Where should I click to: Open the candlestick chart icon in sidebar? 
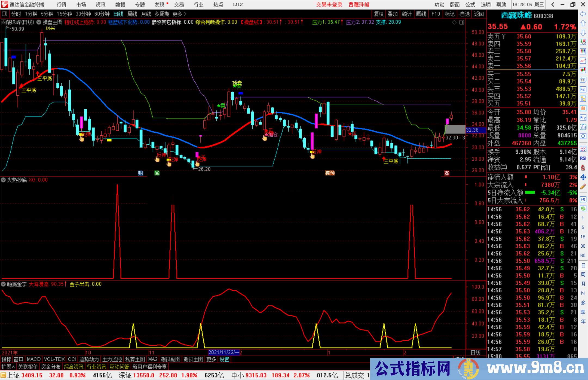pos(583,70)
